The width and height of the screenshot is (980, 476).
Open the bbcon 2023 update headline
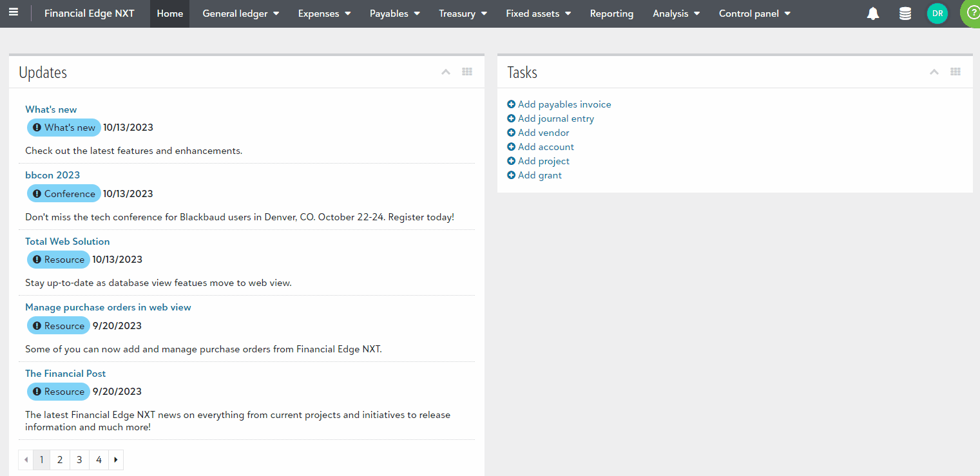point(52,175)
